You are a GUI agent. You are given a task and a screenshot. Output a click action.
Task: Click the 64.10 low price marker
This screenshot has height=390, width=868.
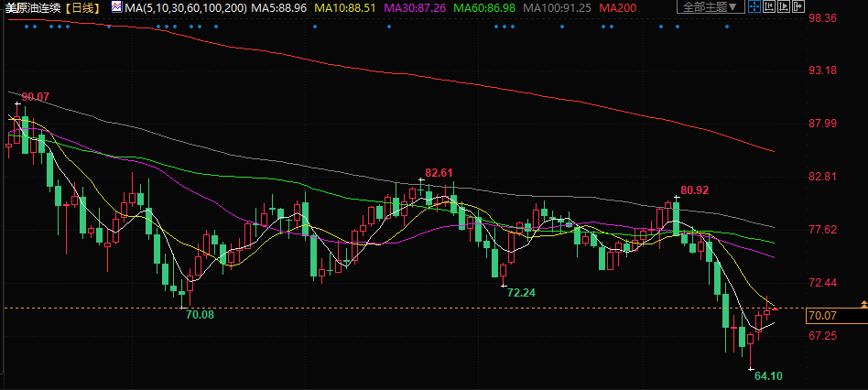[x=767, y=375]
